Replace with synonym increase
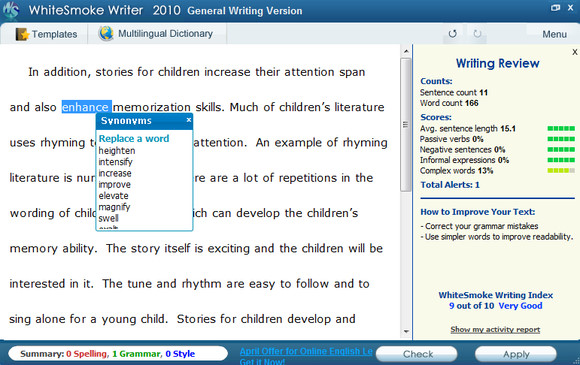The width and height of the screenshot is (580, 365). coord(115,173)
